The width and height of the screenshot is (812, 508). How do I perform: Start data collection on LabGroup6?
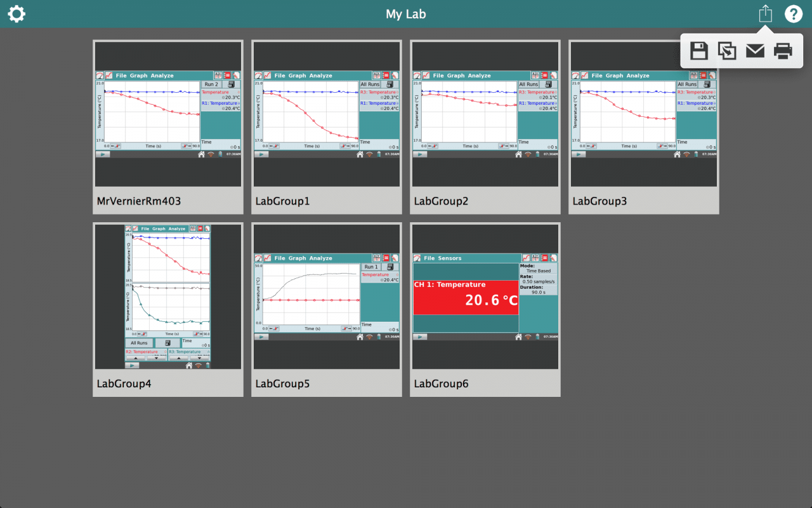[420, 337]
